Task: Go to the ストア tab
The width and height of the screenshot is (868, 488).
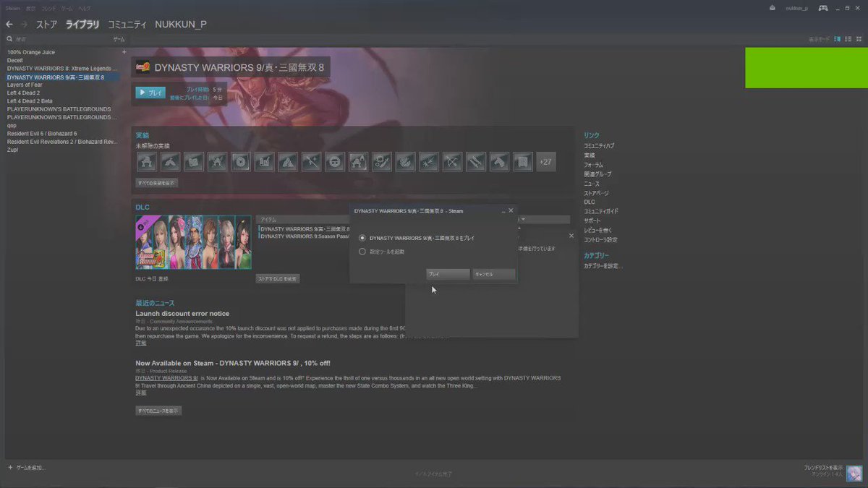Action: pyautogui.click(x=47, y=25)
